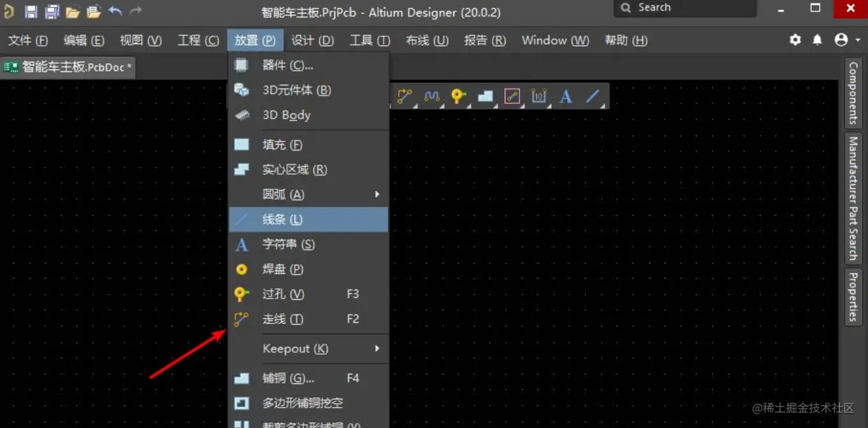This screenshot has height=428, width=868.
Task: Click the Save All documents icon
Action: 51,10
